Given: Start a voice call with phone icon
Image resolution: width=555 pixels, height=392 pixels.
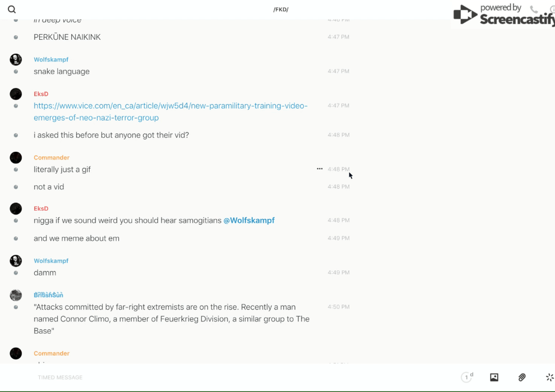Looking at the screenshot, I should click(534, 10).
